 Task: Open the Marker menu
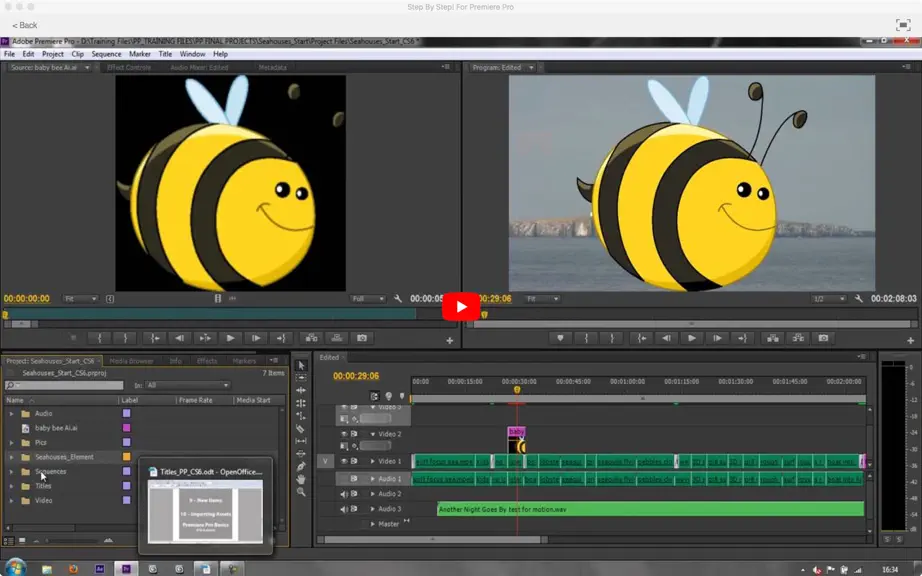(140, 54)
